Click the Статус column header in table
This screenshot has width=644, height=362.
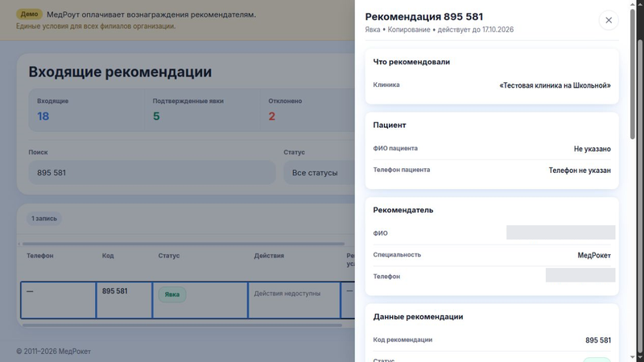(169, 255)
